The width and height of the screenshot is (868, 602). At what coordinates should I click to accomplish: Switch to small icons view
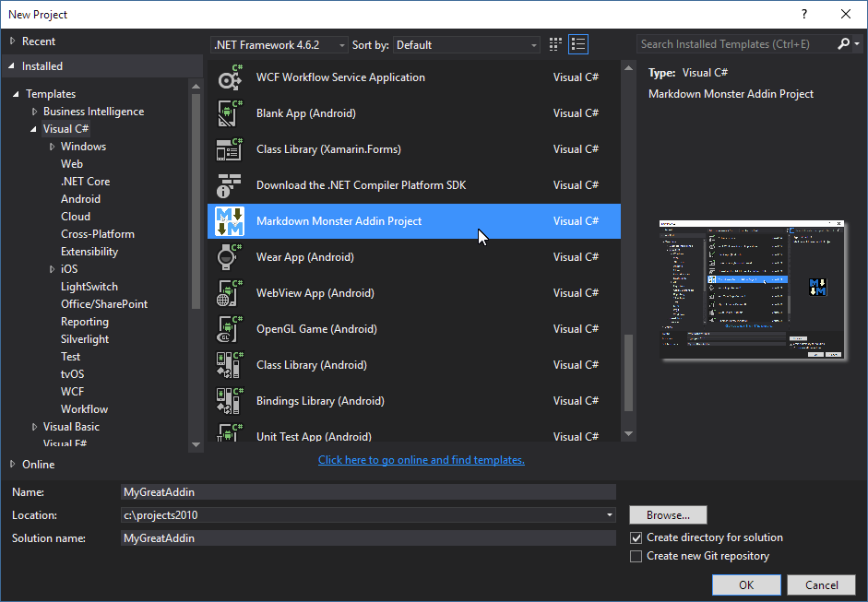tap(555, 44)
